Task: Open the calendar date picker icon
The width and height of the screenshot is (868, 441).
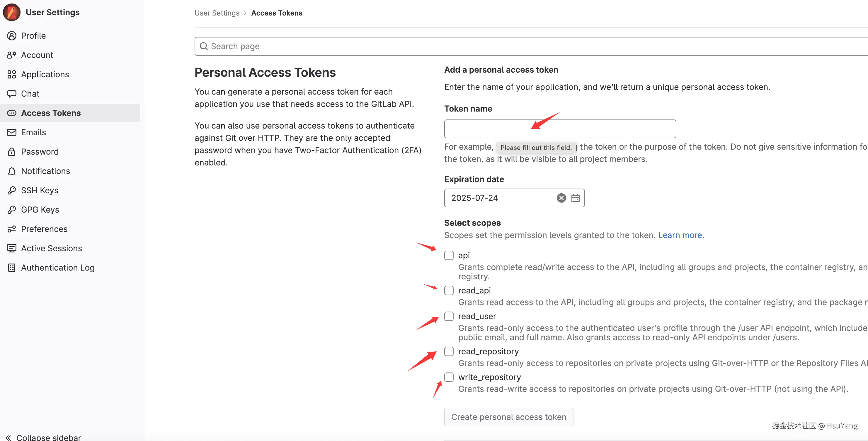Action: click(575, 198)
